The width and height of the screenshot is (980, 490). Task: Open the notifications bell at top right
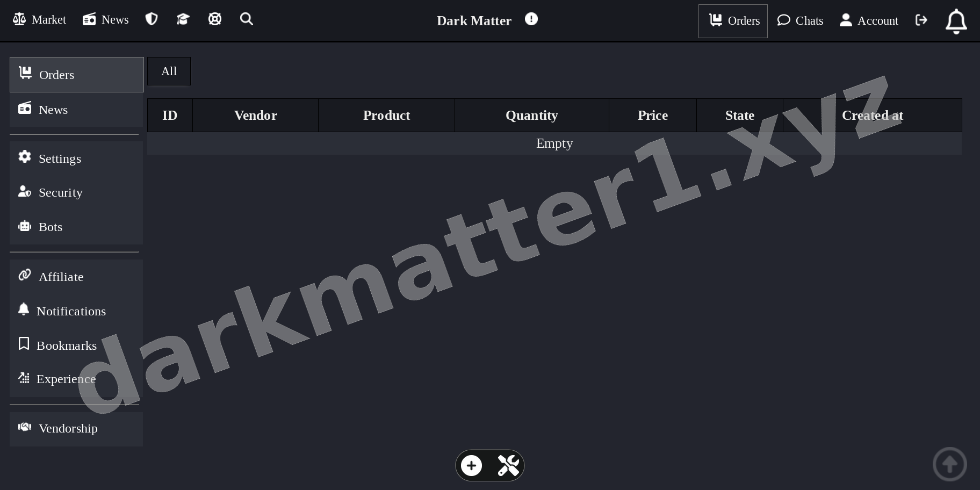click(956, 20)
